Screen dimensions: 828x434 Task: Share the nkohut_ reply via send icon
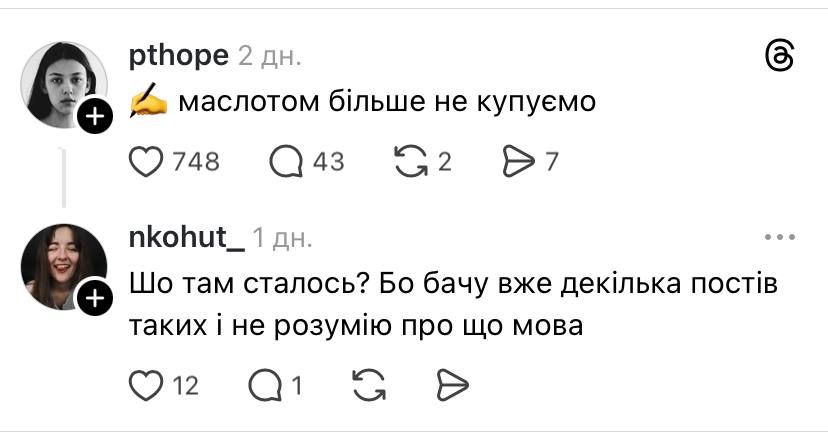[x=453, y=385]
